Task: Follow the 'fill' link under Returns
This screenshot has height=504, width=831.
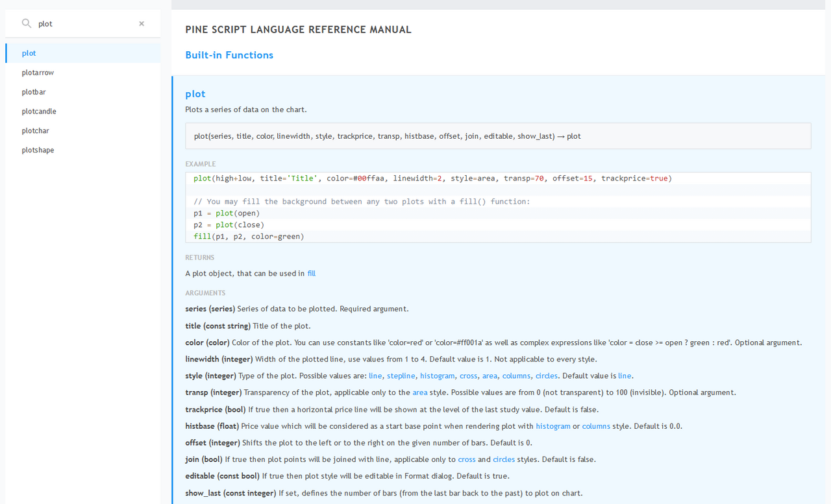Action: 312,274
